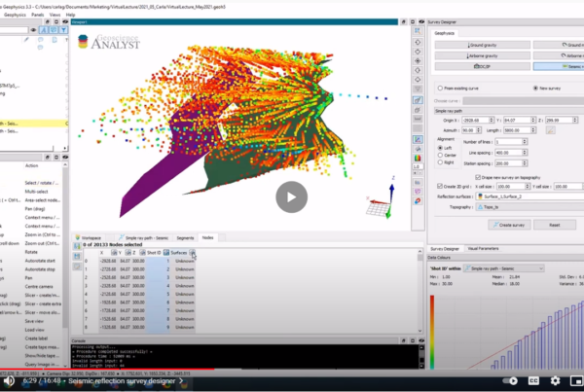The width and height of the screenshot is (584, 392).
Task: Toggle the Create 2D grid checkbox
Action: [439, 185]
